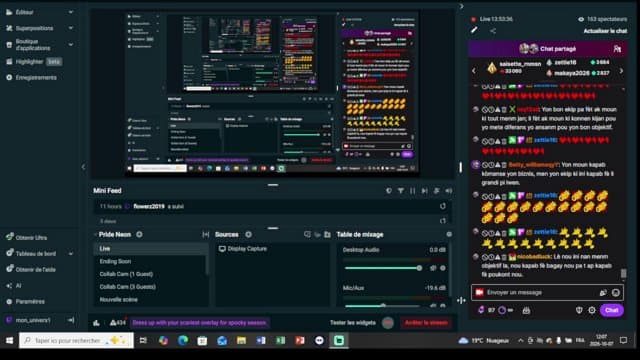The image size is (640, 360).
Task: Show previous shared chat channels
Action: [474, 71]
